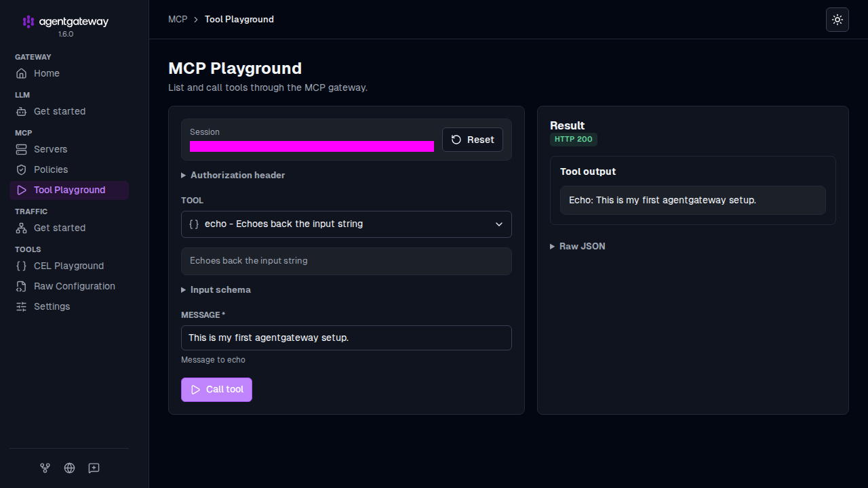
Task: Click the 'Echoes back the input string' description box
Action: coord(347,261)
